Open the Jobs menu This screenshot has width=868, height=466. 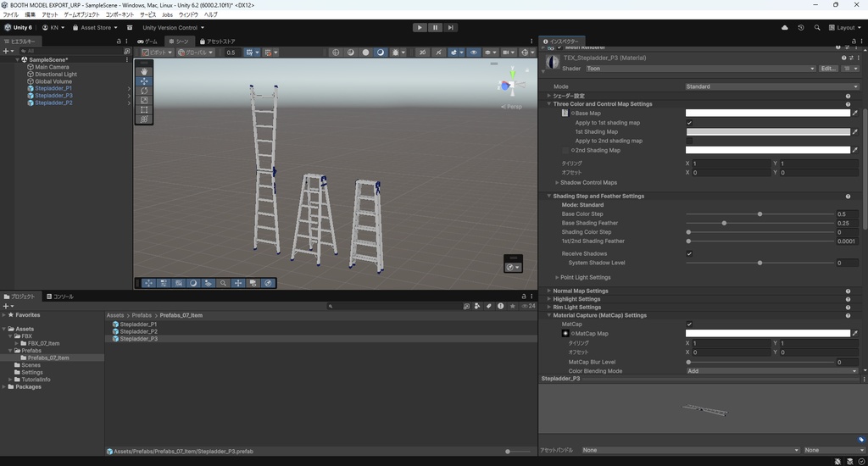(167, 14)
